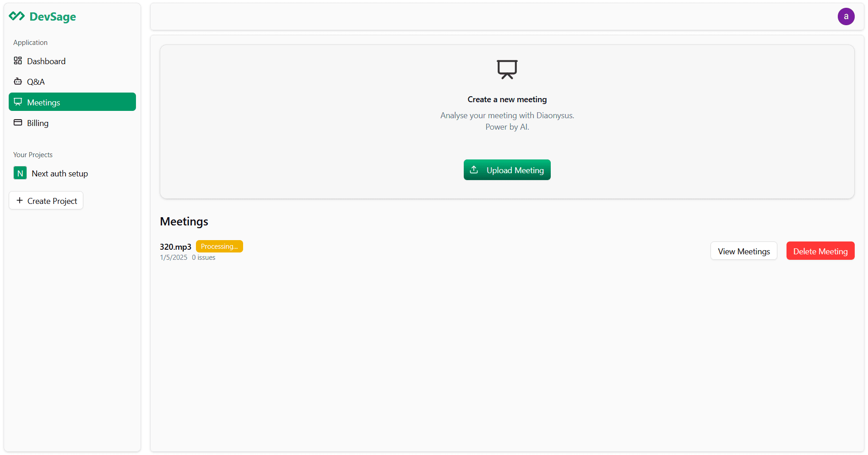Click the Billing credit card icon

pos(18,123)
